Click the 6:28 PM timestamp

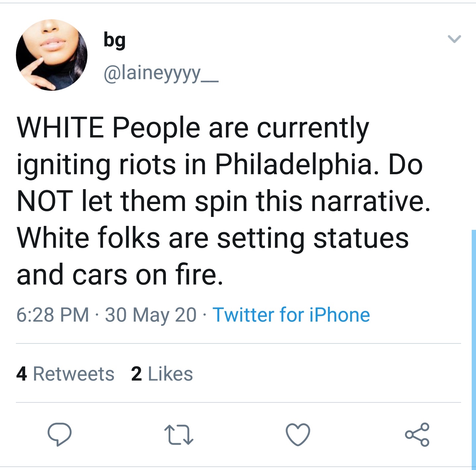tap(53, 315)
